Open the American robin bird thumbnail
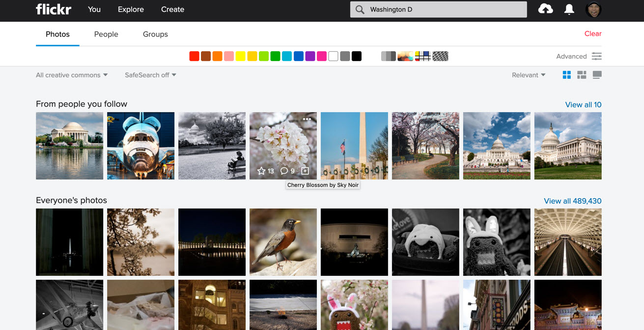The image size is (644, 330). pyautogui.click(x=283, y=242)
